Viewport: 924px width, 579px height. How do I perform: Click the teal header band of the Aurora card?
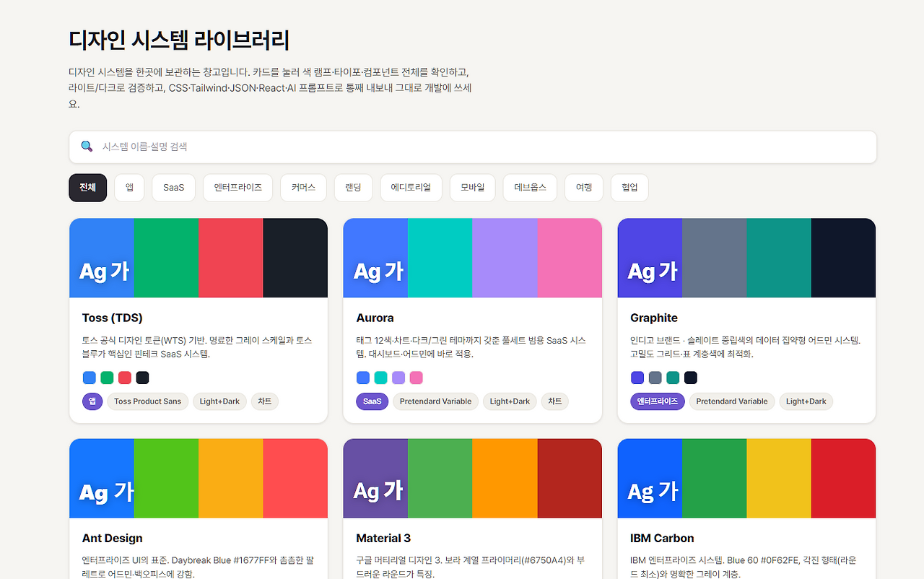click(440, 258)
